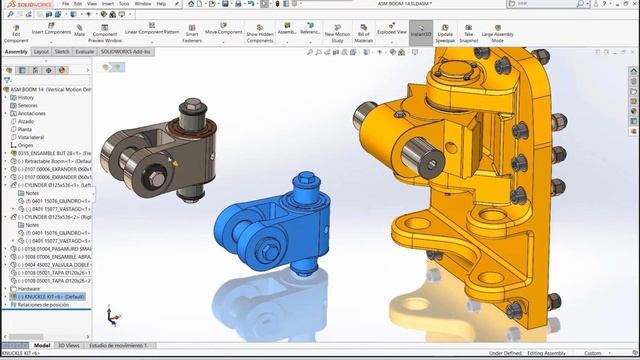Image resolution: width=640 pixels, height=360 pixels.
Task: Click the Exploded View tool
Action: click(391, 29)
